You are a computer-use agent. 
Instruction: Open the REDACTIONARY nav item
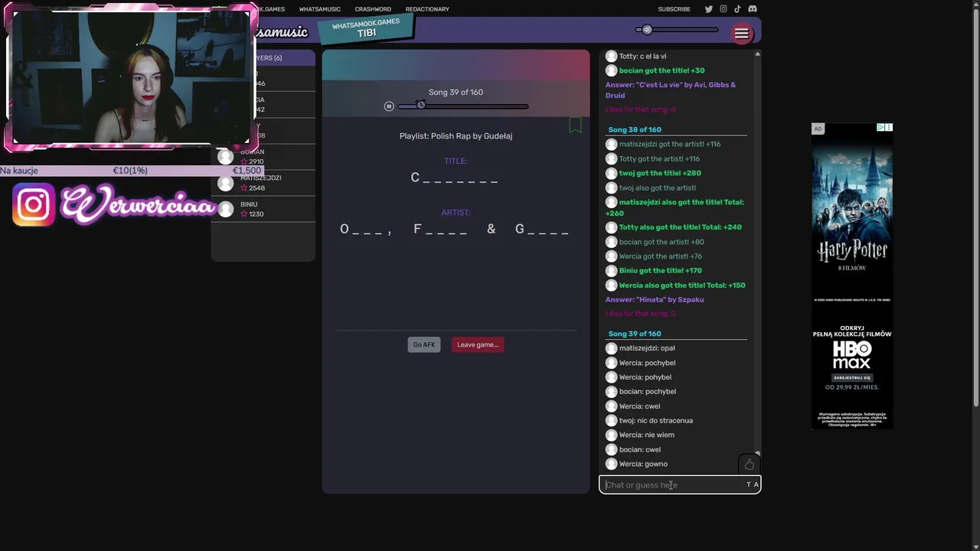point(427,9)
